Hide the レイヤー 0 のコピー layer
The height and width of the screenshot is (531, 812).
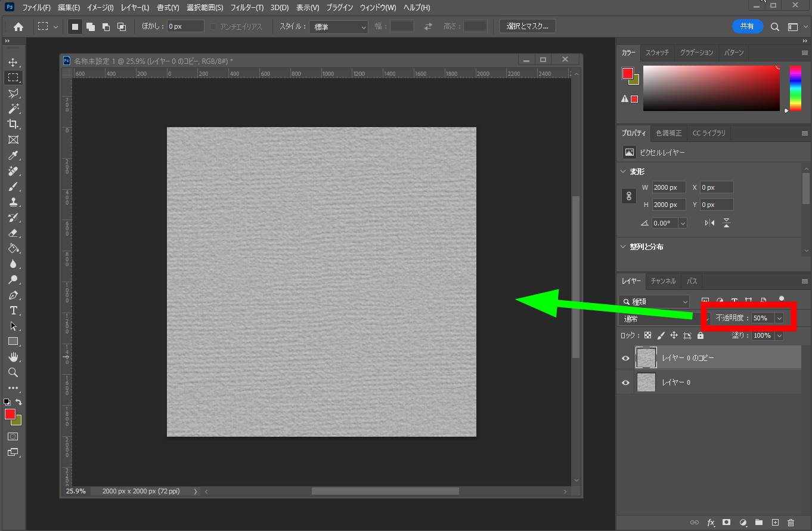[x=625, y=358]
